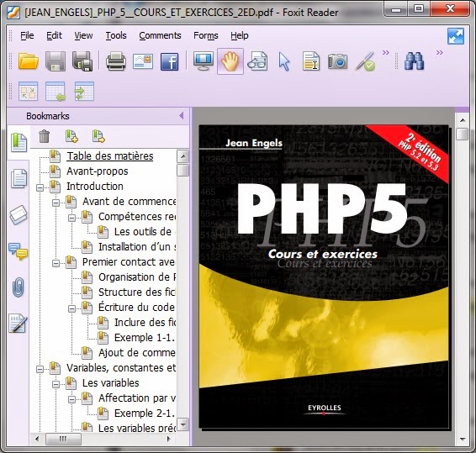Click the bookmarks vertical scrollbar thumb
This screenshot has width=476, height=453.
click(x=182, y=170)
